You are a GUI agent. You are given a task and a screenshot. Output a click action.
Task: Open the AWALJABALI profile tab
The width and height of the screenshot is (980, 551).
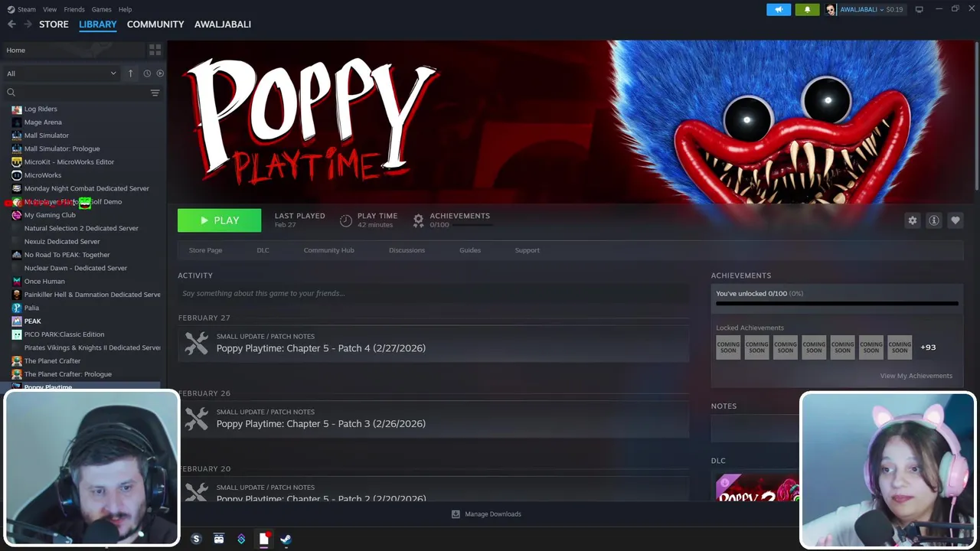(223, 24)
